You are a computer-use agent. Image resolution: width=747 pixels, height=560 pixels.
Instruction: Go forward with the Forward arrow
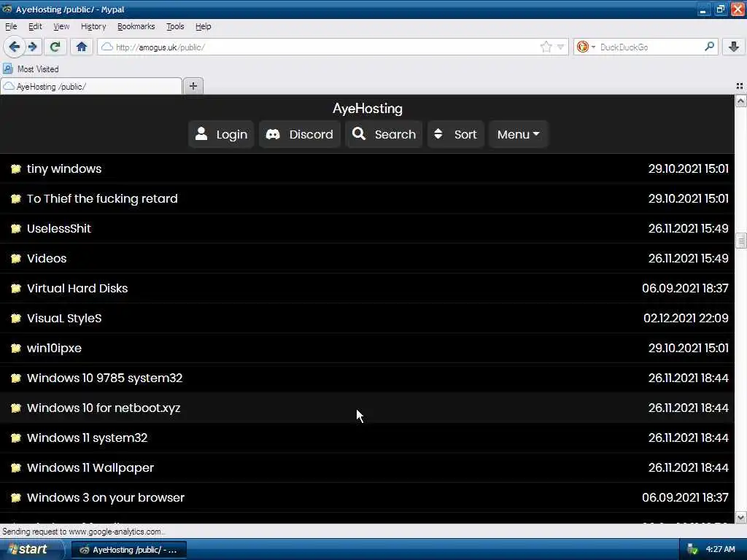pos(32,47)
